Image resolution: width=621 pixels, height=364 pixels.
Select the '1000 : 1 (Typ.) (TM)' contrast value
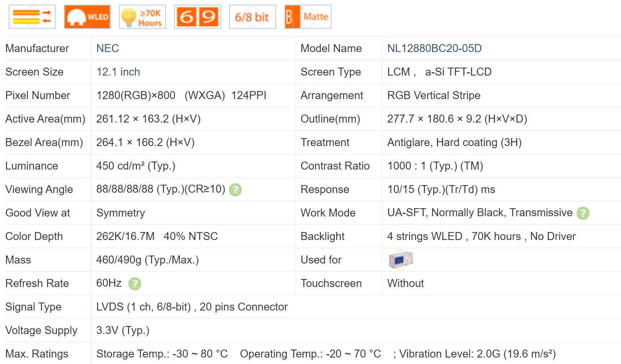point(435,166)
